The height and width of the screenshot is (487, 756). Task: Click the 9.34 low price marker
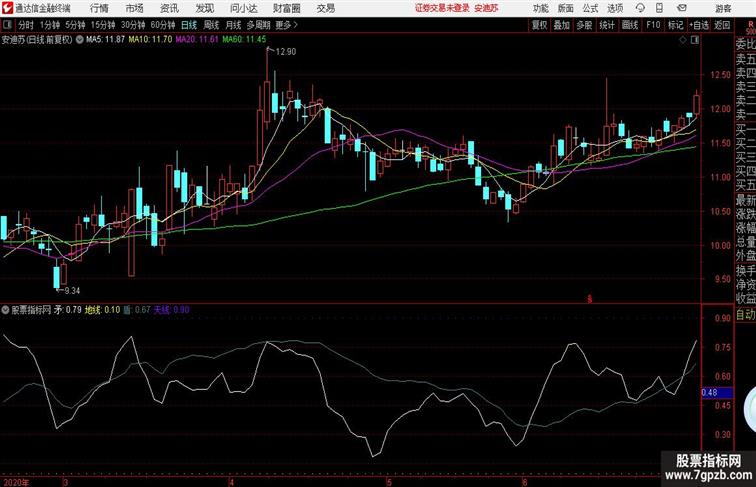[72, 291]
